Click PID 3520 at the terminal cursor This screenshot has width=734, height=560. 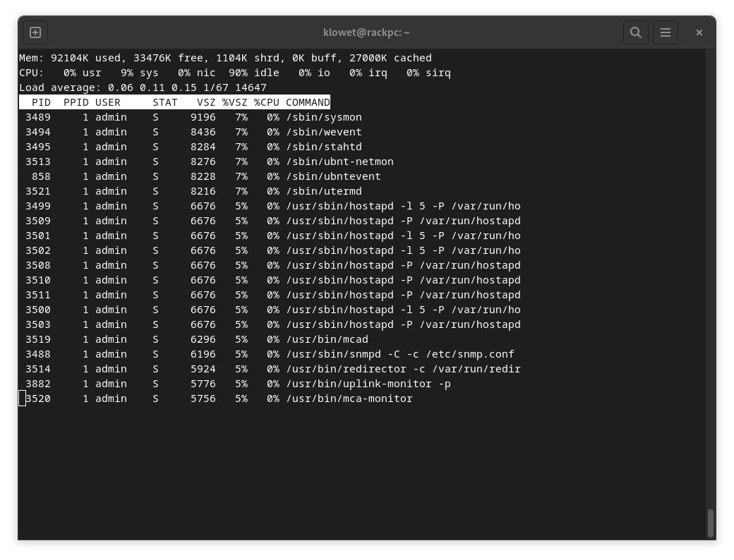pos(38,398)
